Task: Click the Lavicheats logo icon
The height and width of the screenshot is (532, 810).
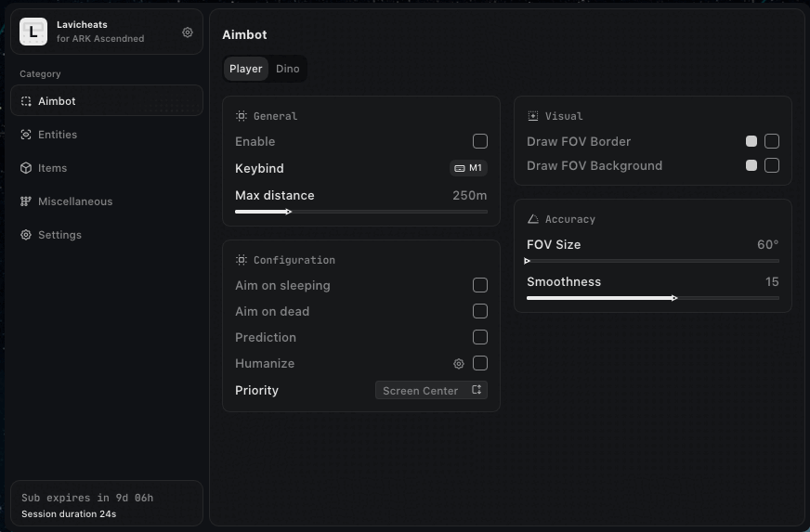Action: click(x=33, y=32)
